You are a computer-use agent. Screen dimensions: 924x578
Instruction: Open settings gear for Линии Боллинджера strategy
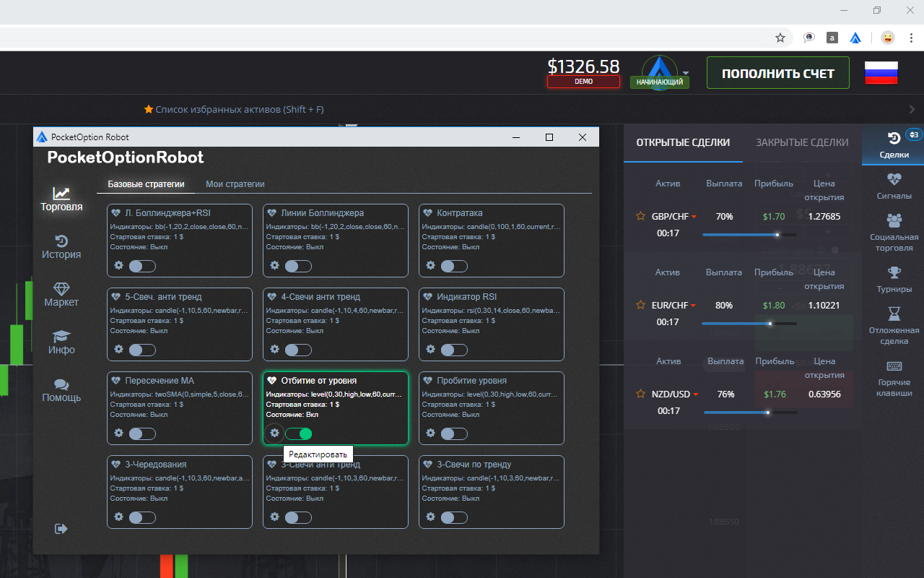click(275, 265)
